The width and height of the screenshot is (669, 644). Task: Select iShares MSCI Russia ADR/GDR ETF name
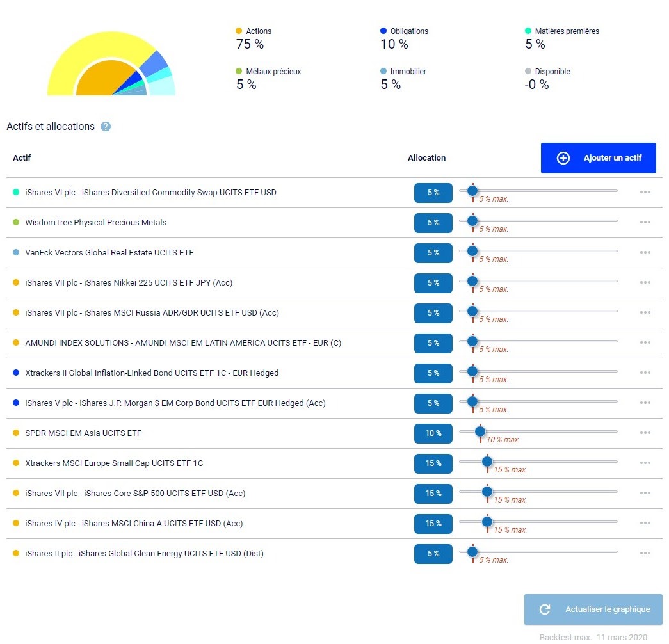pos(152,313)
